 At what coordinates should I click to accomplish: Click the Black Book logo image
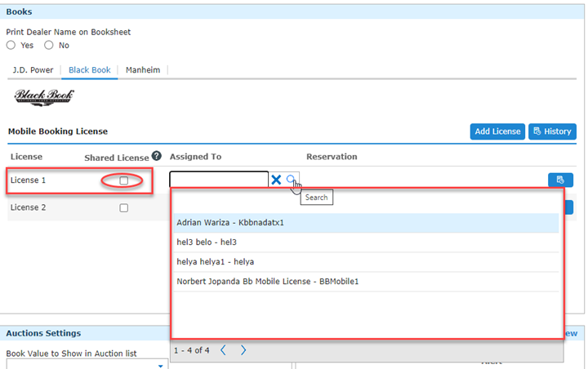(x=44, y=97)
